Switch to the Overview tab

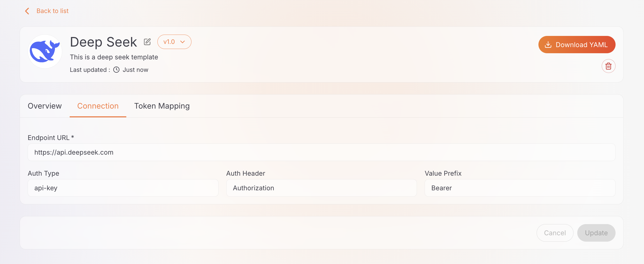coord(45,106)
